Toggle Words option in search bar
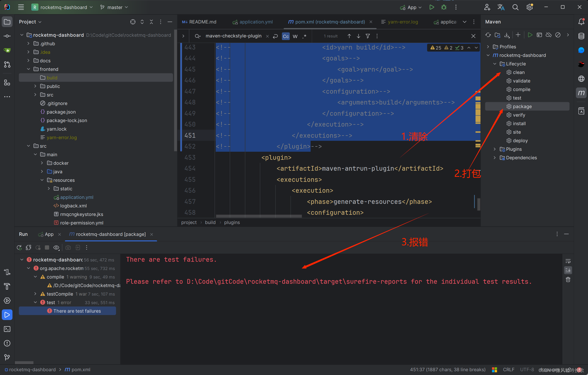 pos(295,36)
